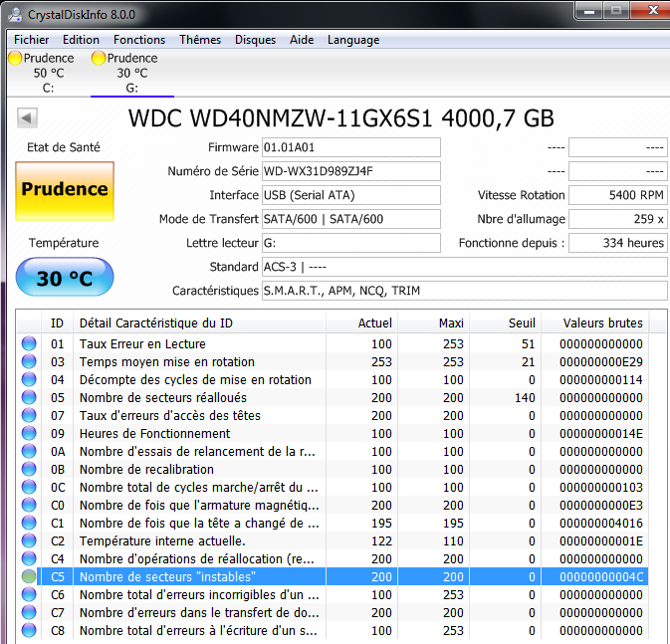
Task: Click the Actuel column header
Action: (362, 323)
